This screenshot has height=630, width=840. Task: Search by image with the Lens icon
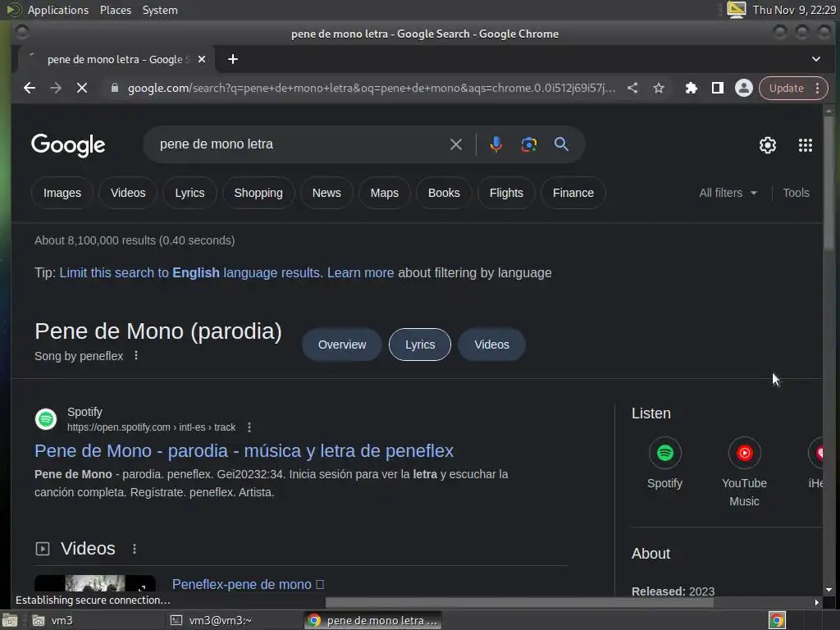click(x=529, y=144)
